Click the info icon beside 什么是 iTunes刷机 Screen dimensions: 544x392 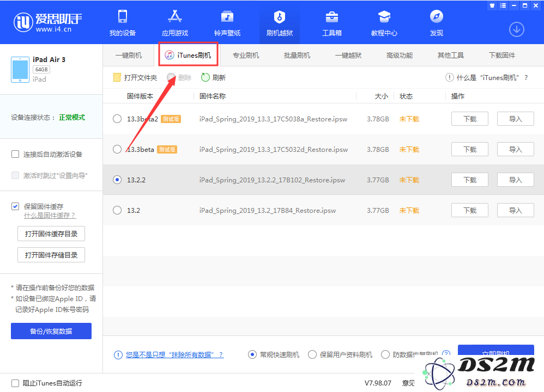click(449, 77)
